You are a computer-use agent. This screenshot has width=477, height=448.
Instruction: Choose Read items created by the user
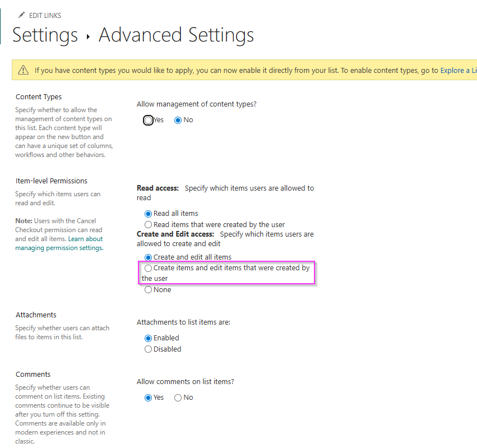[149, 224]
